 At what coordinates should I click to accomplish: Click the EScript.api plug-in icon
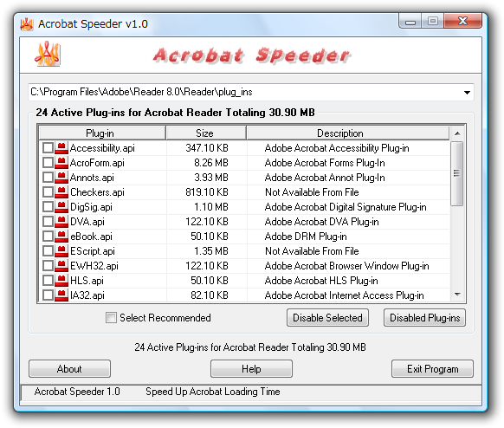[x=61, y=251]
